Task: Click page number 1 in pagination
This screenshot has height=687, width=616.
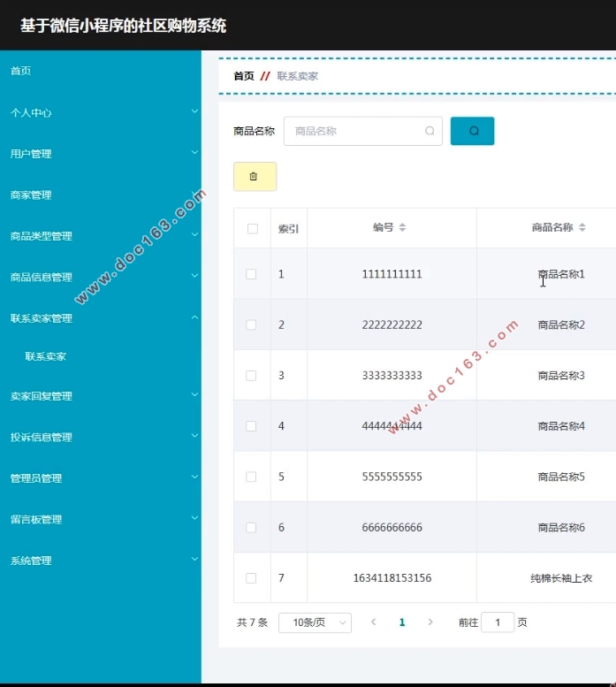Action: tap(402, 622)
